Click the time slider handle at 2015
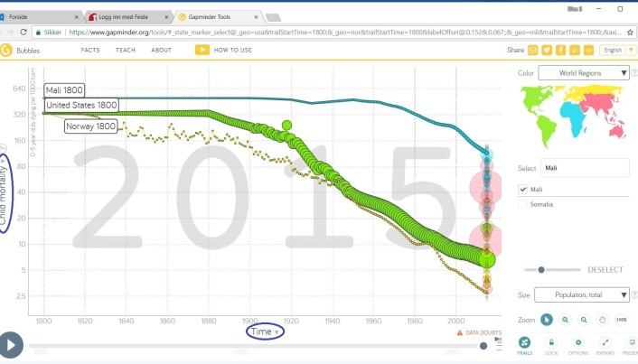 483,346
